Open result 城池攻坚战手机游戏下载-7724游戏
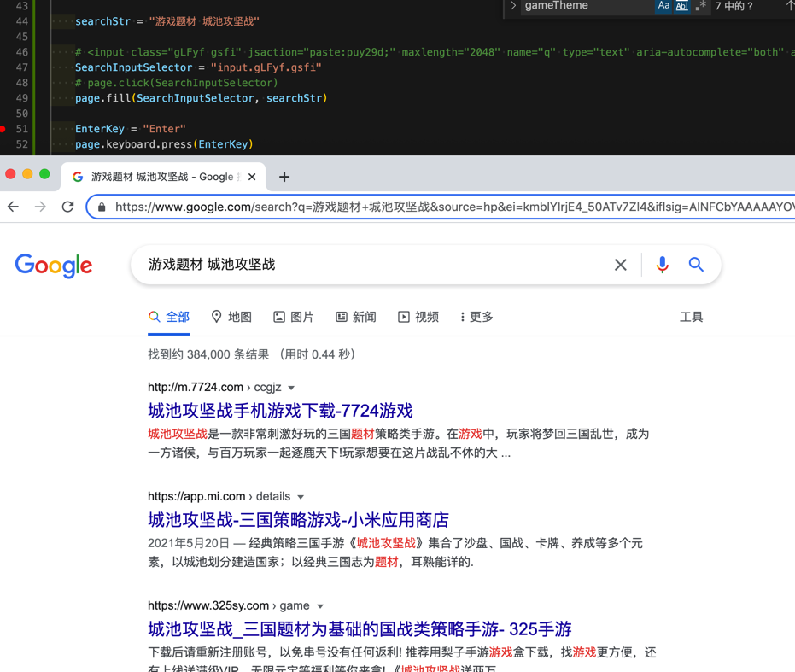Screen dimensions: 795x672 280,411
